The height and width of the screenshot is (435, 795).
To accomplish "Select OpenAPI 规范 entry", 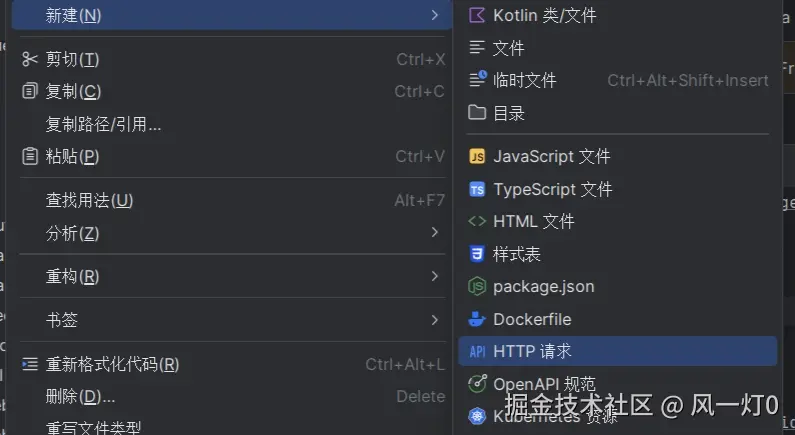I will 544,383.
